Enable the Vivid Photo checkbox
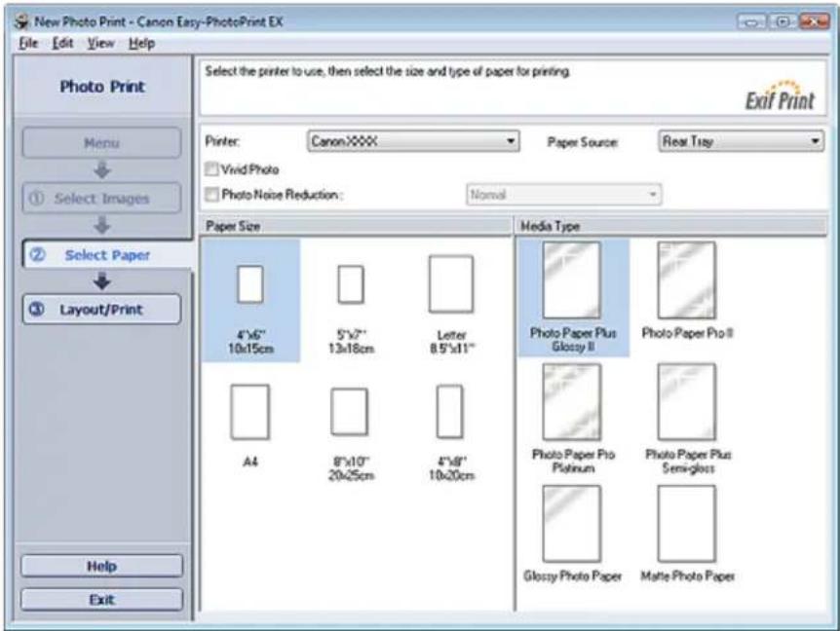840x631 pixels. pos(211,169)
